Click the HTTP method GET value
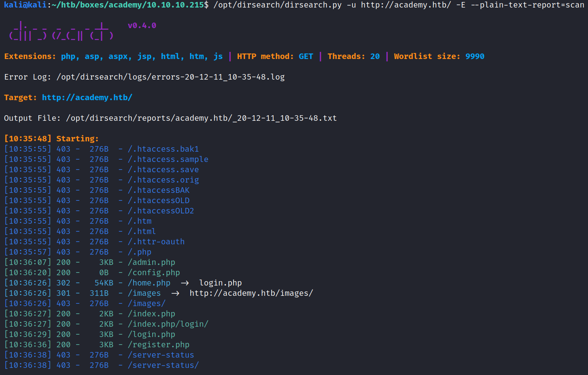588x375 pixels. click(306, 56)
